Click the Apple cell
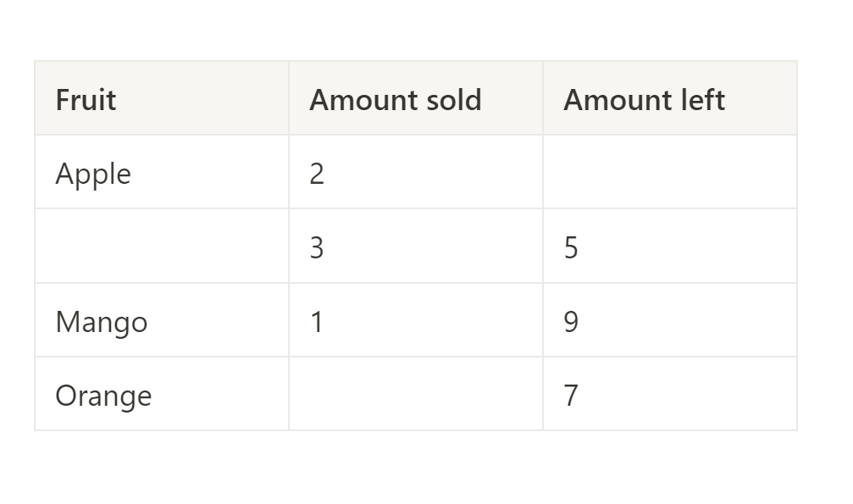The image size is (853, 504). pyautogui.click(x=162, y=172)
